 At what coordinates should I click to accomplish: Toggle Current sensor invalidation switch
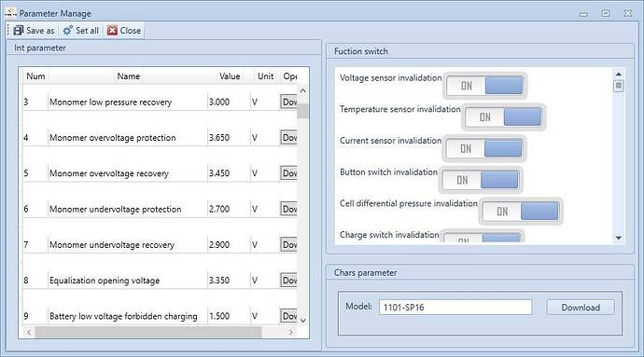coord(484,148)
